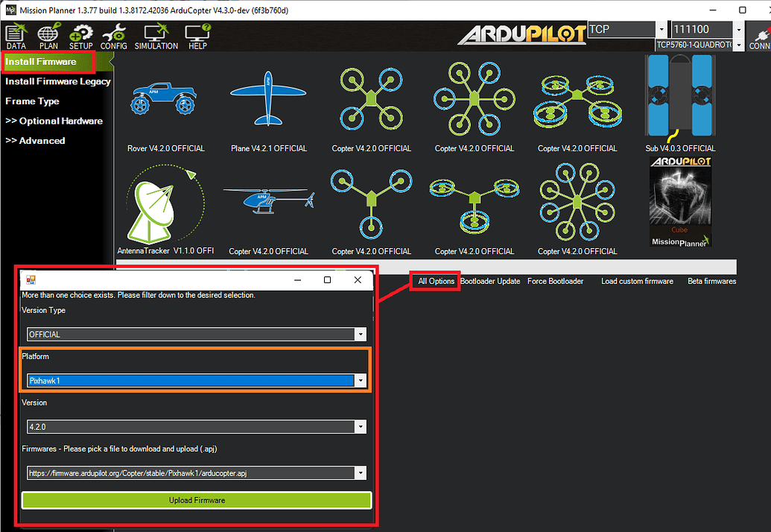Click the Mission Planner title bar app icon

(x=10, y=10)
